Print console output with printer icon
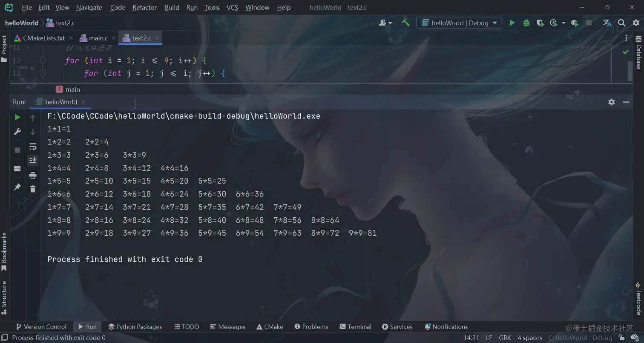Screen dimensions: 644x343 pyautogui.click(x=33, y=175)
